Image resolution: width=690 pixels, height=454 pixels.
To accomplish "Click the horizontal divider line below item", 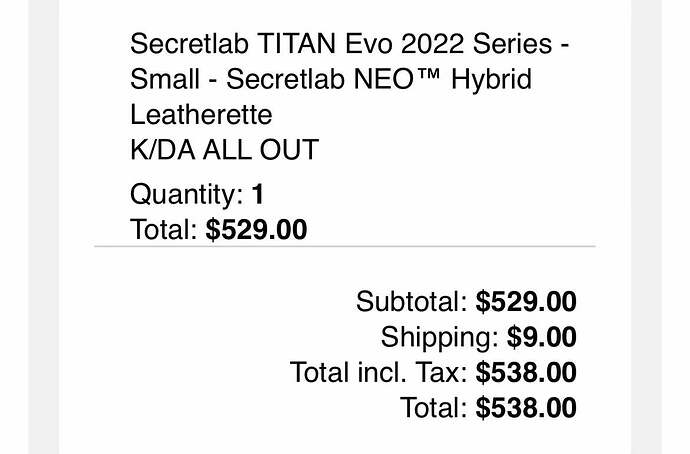I will [x=345, y=245].
